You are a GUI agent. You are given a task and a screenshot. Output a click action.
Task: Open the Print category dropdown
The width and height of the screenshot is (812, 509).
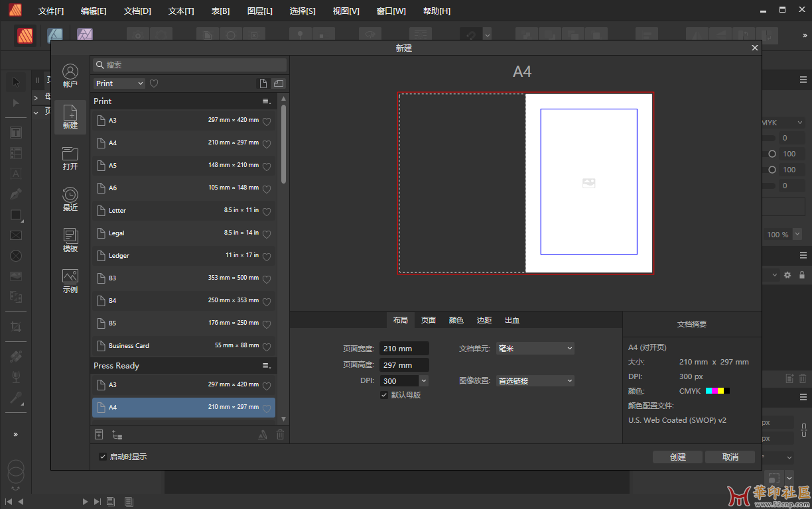click(119, 84)
